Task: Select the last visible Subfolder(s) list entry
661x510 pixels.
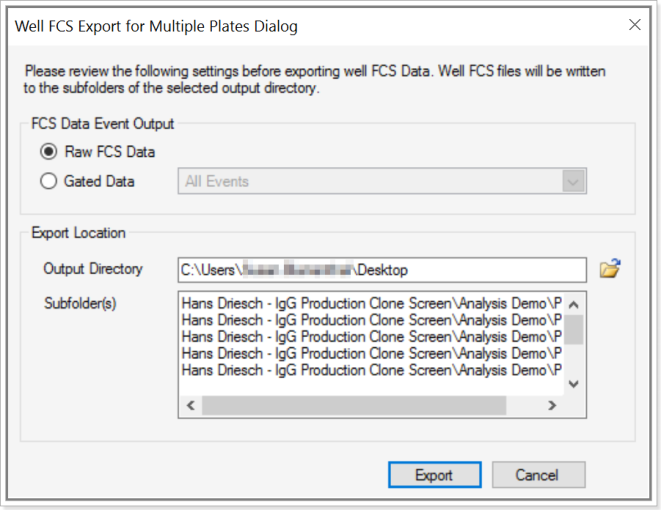Action: [370, 370]
